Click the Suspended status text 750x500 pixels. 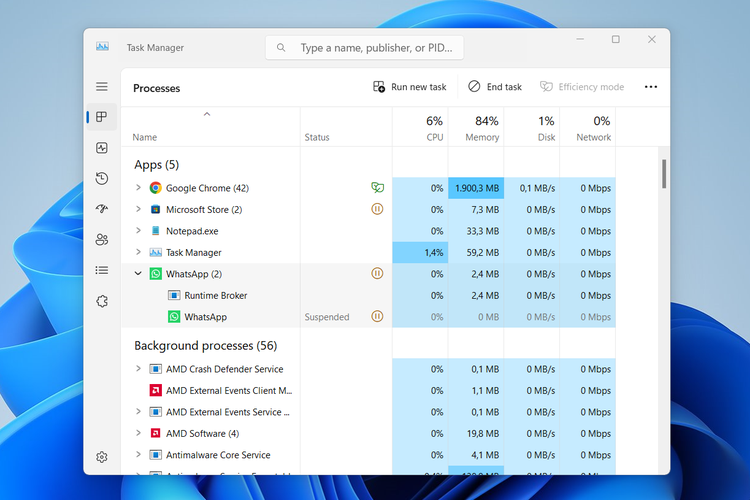click(327, 317)
